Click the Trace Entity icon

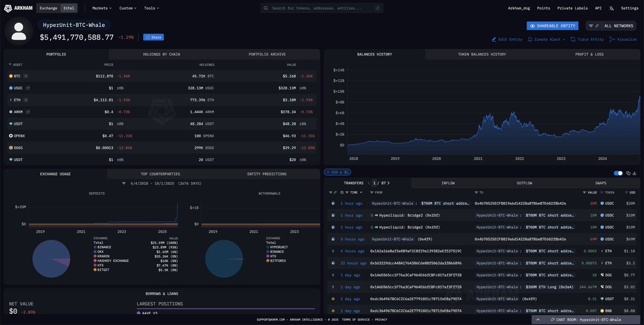click(x=573, y=39)
